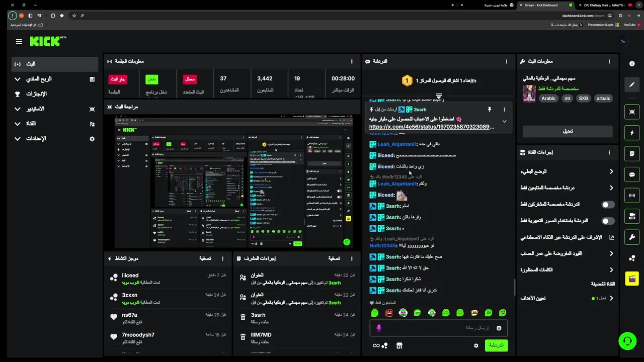644x362 pixels.
Task: Click the pencil edit icon in right rail
Action: (632, 84)
